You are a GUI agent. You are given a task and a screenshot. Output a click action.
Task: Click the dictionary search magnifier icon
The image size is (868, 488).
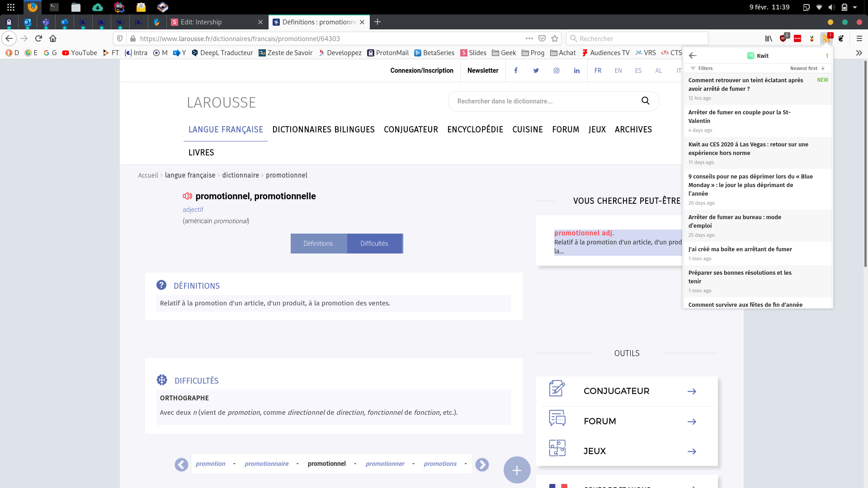pos(645,101)
